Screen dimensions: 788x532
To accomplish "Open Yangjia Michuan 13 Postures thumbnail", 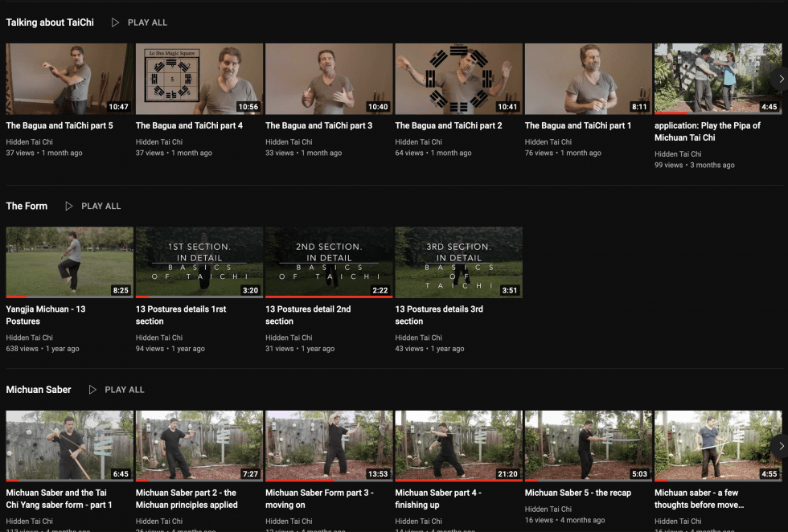I will pos(69,262).
